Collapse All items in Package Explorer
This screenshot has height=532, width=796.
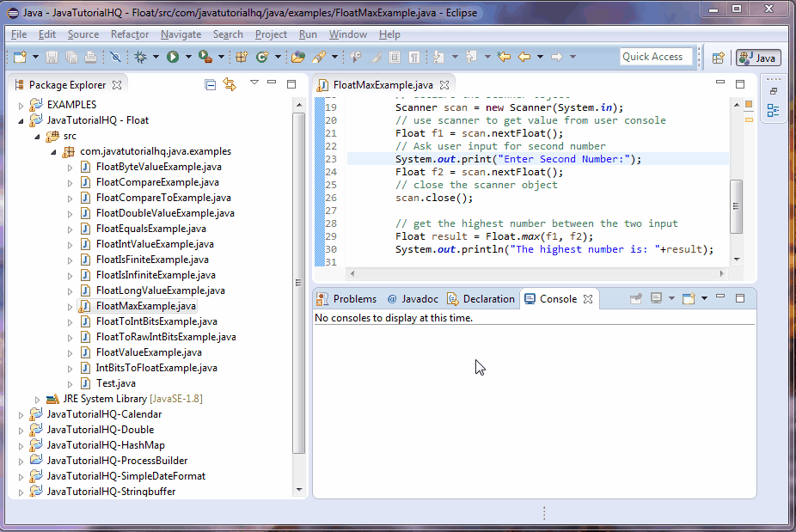pyautogui.click(x=210, y=83)
